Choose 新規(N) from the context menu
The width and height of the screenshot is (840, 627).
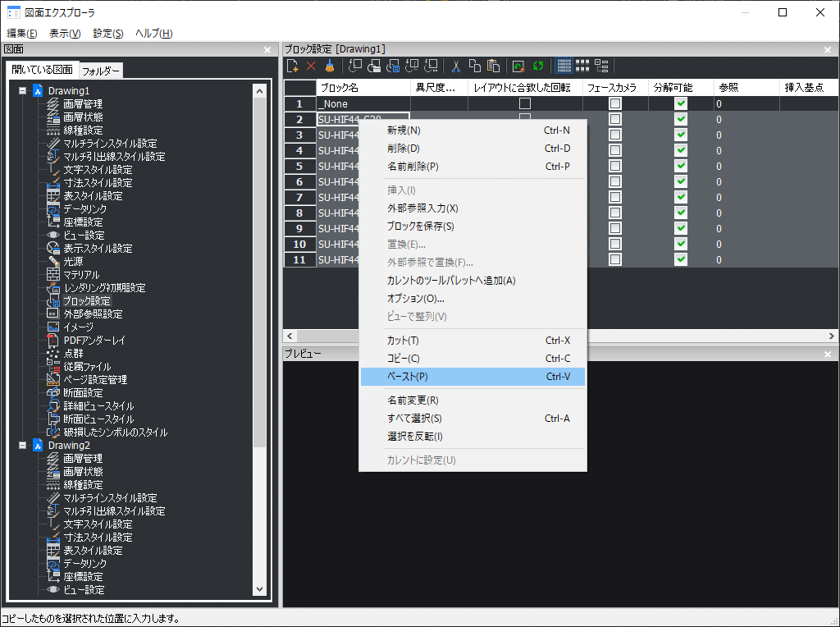pos(472,130)
